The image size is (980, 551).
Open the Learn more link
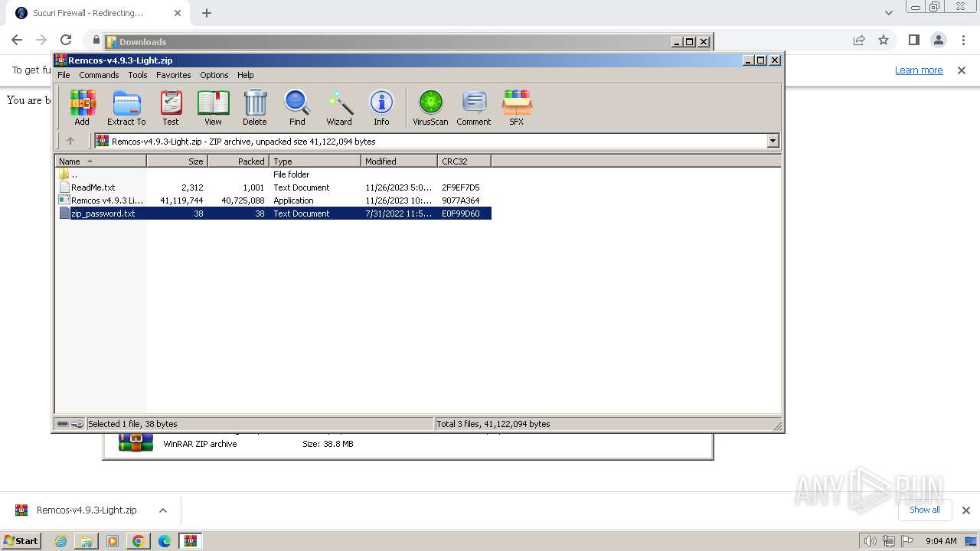(x=919, y=70)
